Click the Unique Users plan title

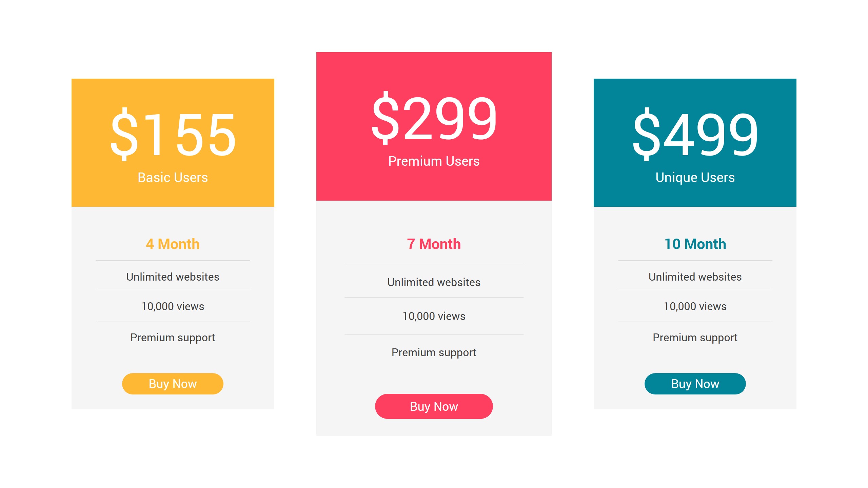pyautogui.click(x=695, y=177)
